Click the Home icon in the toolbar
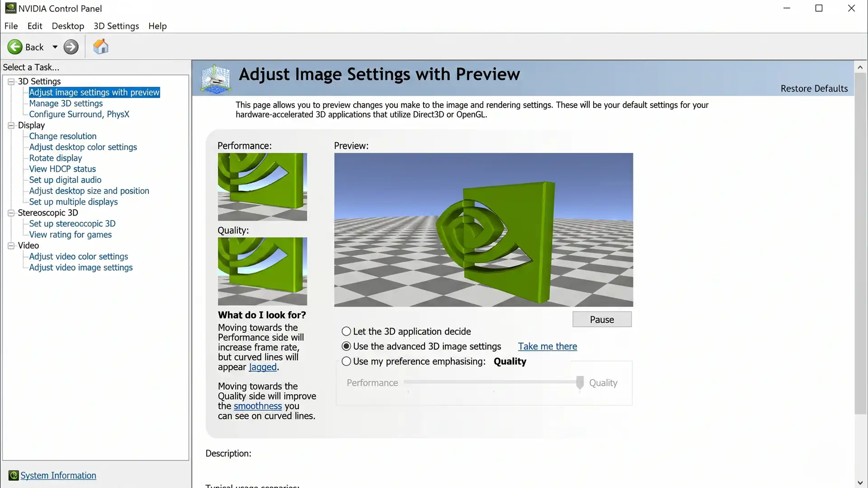Image resolution: width=868 pixels, height=488 pixels. click(100, 47)
